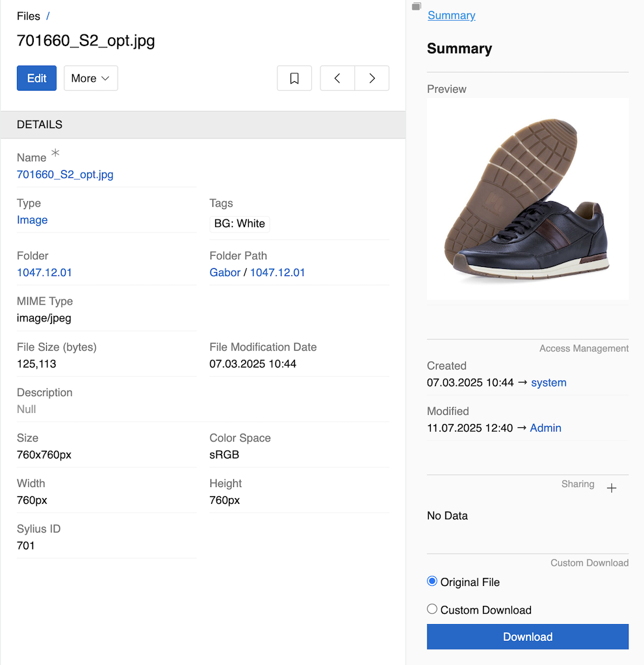The height and width of the screenshot is (665, 644).
Task: Click the bookmark icon button
Action: [294, 79]
